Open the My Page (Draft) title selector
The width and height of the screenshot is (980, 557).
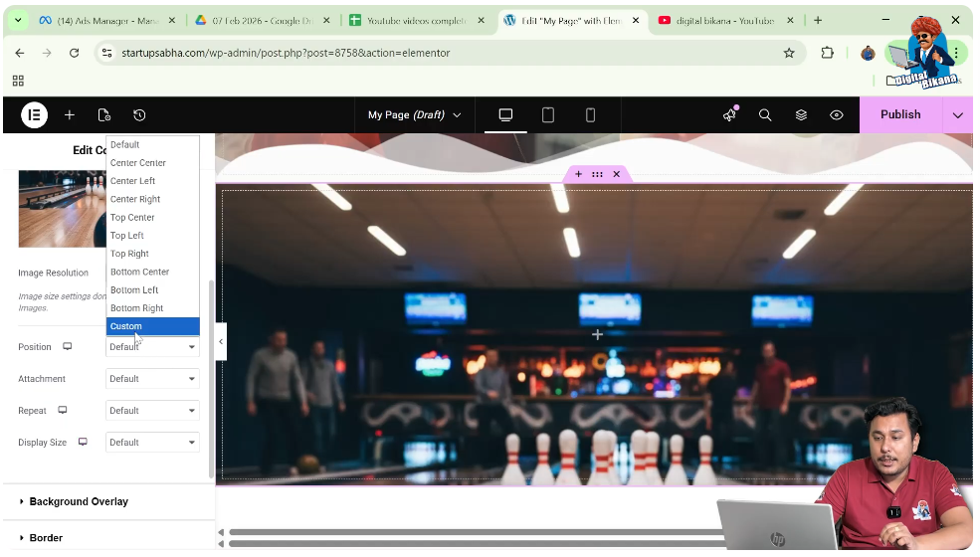(414, 115)
